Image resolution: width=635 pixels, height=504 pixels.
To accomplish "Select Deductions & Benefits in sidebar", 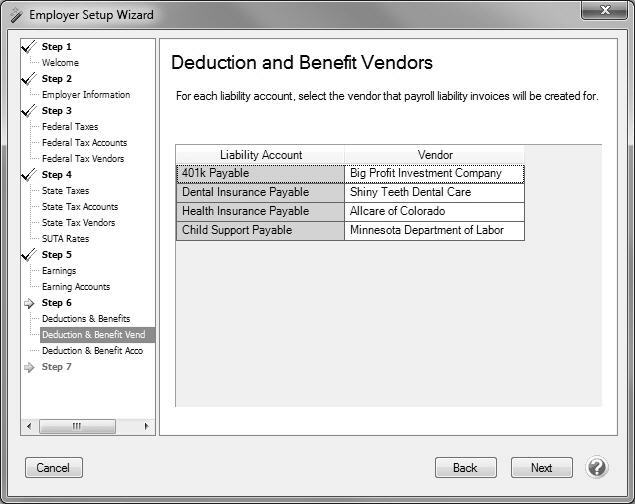I will 86,319.
